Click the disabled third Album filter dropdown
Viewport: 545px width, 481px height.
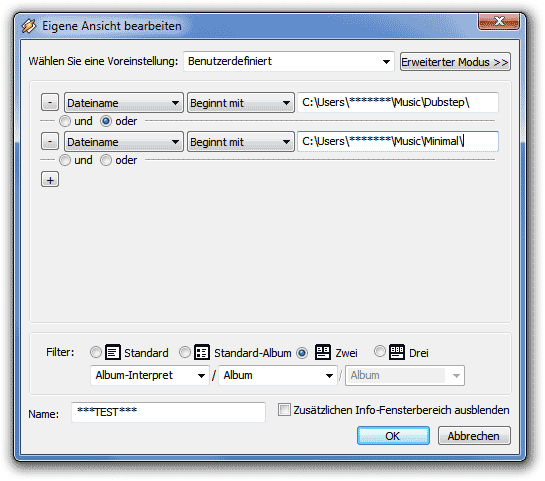click(405, 375)
